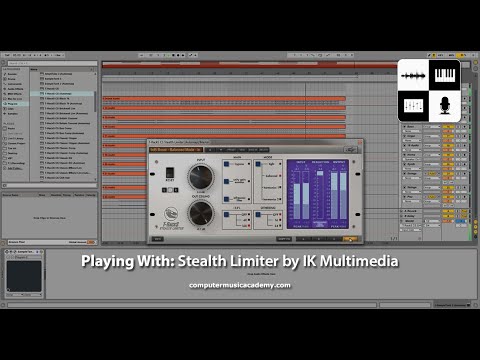Deactivate the Bass track activator
This screenshot has width=480, height=360.
pos(448,127)
